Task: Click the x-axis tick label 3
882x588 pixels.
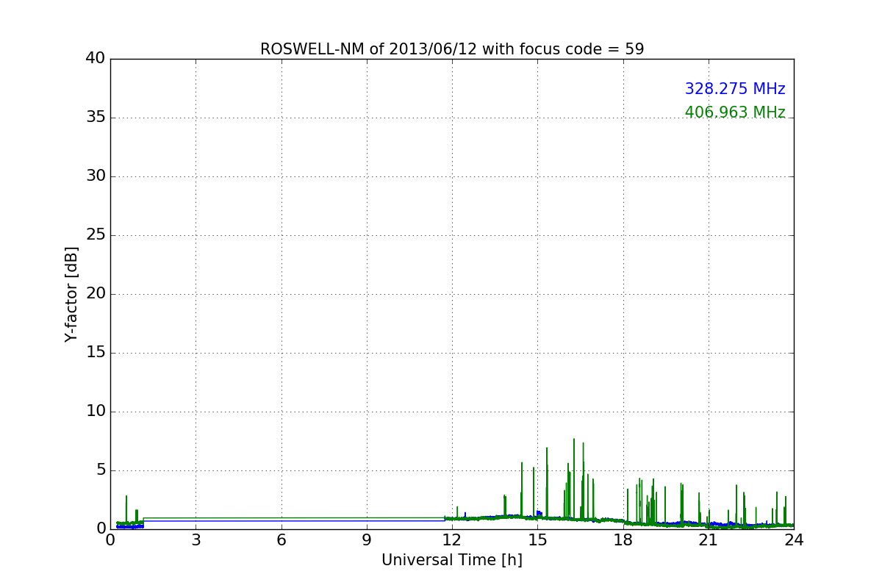Action: pos(196,540)
